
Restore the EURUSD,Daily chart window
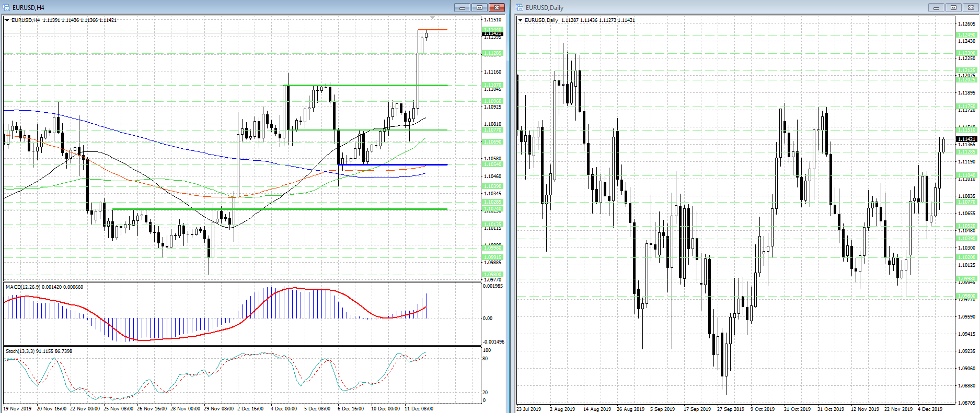click(x=953, y=7)
